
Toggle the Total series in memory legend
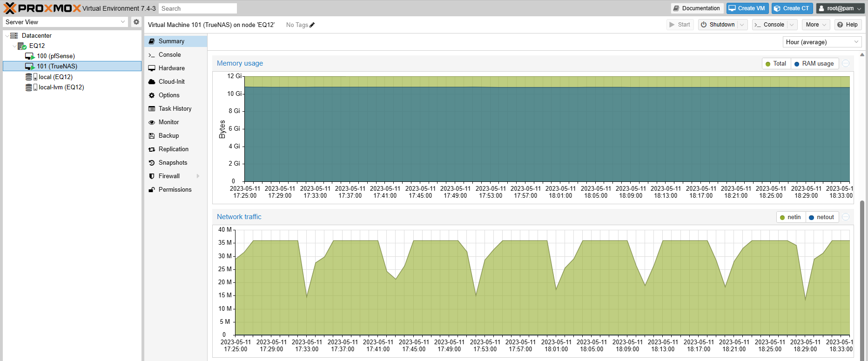pos(776,64)
